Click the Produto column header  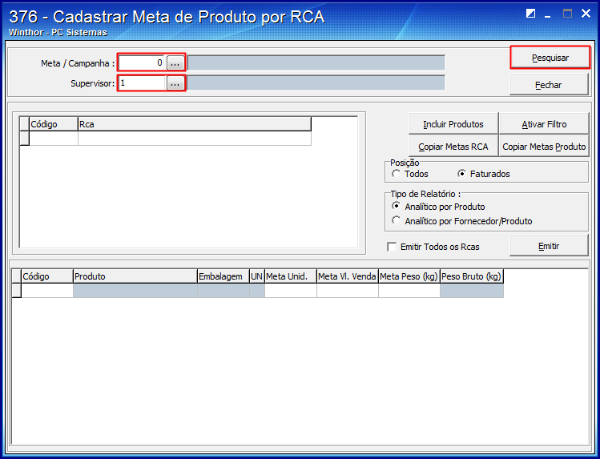135,276
